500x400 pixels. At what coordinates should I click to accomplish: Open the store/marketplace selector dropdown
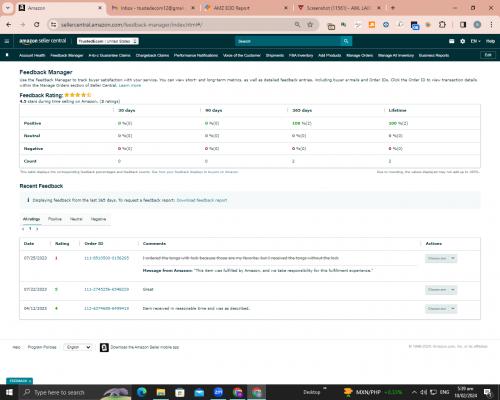point(108,41)
